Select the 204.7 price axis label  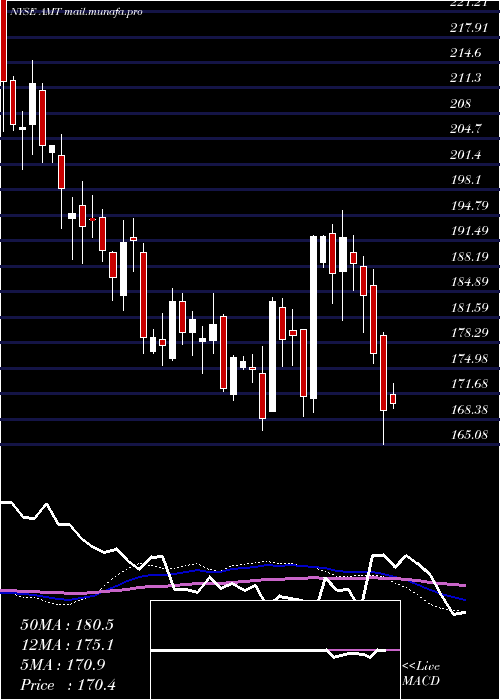pos(466,129)
